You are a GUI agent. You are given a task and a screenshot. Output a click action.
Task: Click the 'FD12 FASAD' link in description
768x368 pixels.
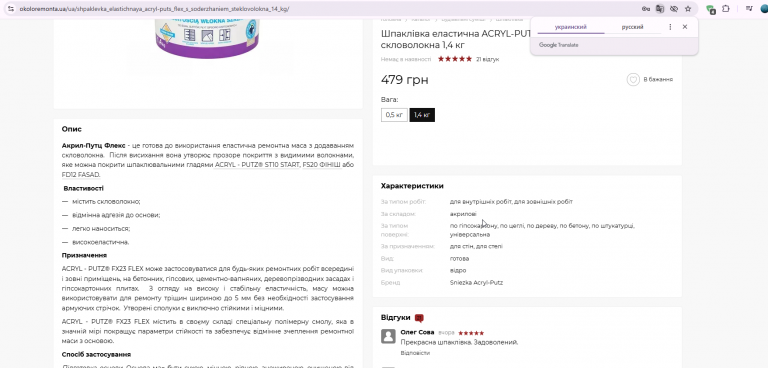(81, 174)
